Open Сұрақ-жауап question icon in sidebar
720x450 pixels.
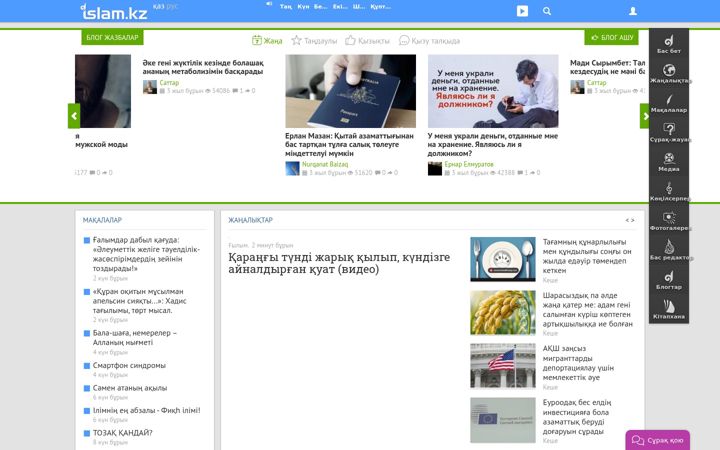669,129
